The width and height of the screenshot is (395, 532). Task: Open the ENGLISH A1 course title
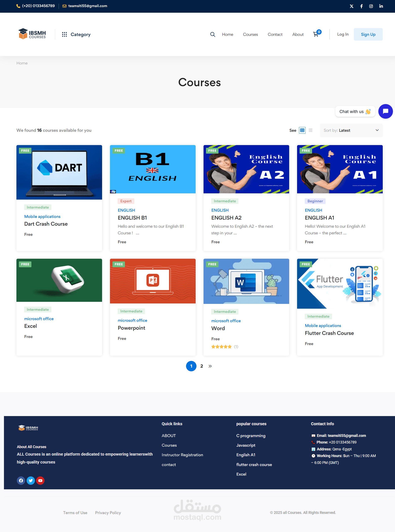[x=320, y=218]
